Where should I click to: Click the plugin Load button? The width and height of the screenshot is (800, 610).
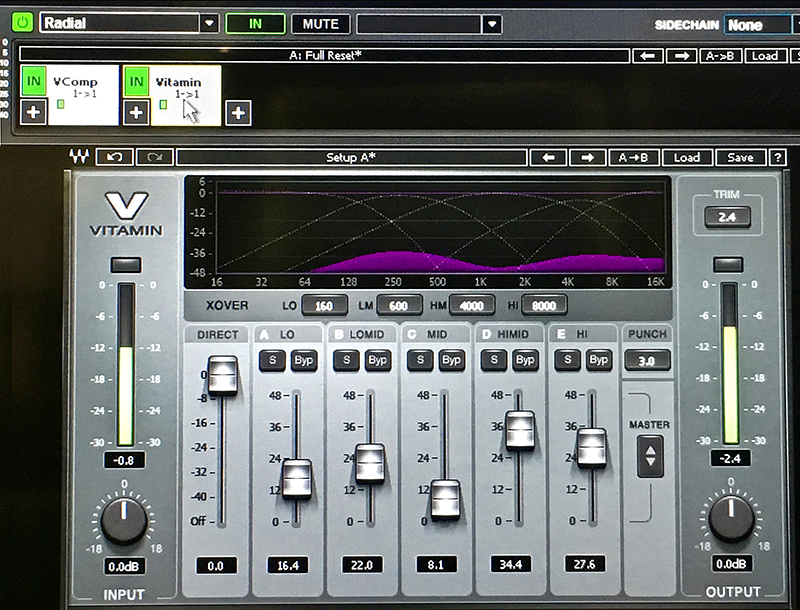point(687,158)
